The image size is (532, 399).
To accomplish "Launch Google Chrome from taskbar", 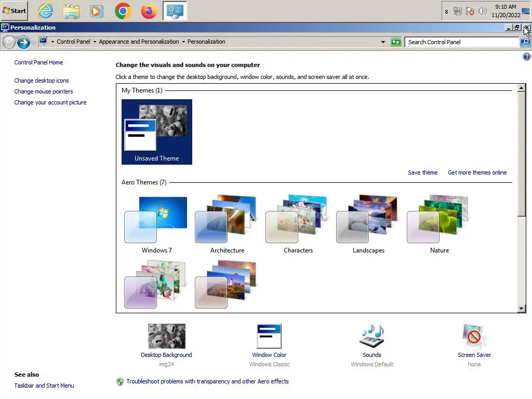I will click(123, 11).
